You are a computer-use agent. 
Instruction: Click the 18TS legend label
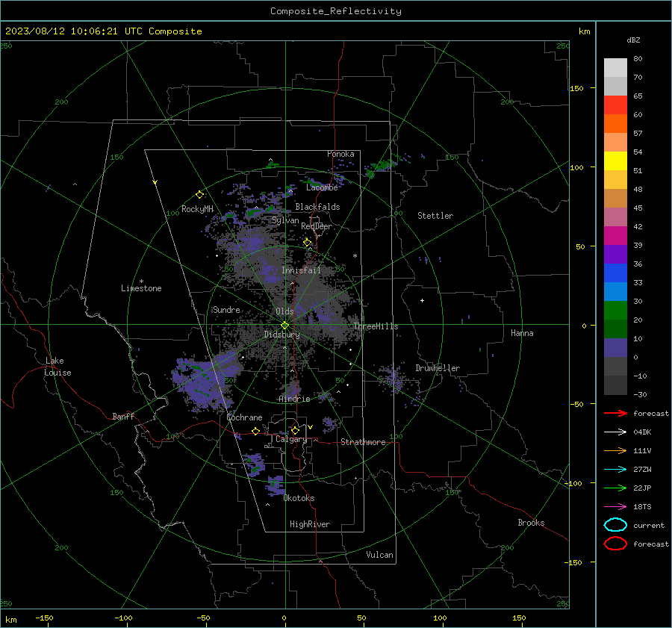coord(642,507)
